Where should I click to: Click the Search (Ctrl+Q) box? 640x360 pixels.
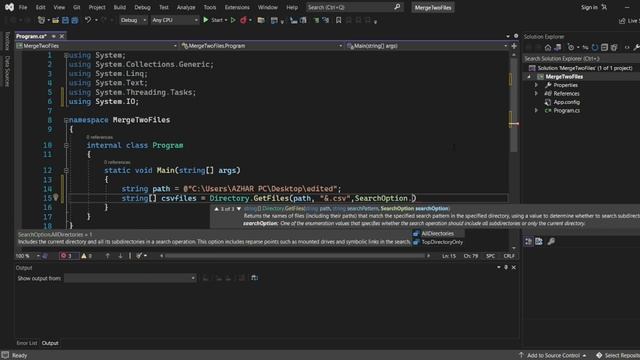coord(354,7)
